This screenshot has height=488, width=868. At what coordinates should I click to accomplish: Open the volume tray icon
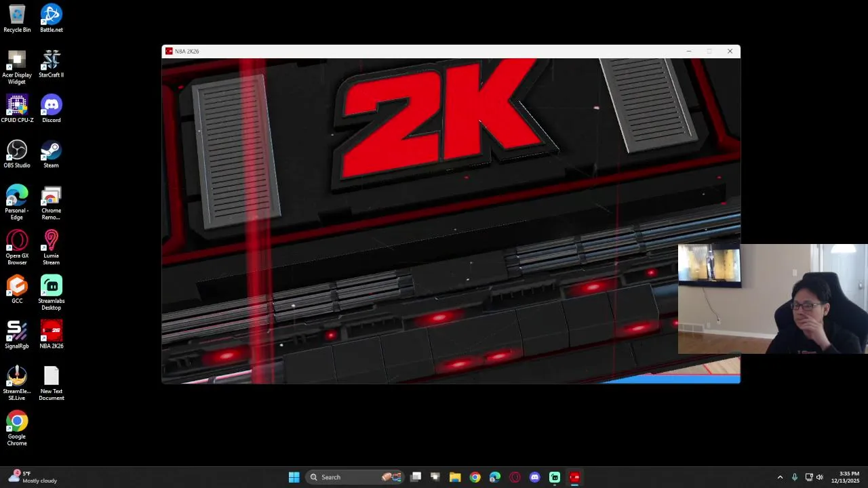point(819,477)
